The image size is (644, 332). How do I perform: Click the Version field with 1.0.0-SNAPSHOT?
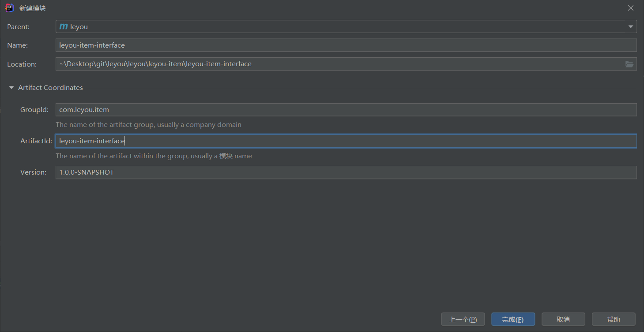[346, 172]
